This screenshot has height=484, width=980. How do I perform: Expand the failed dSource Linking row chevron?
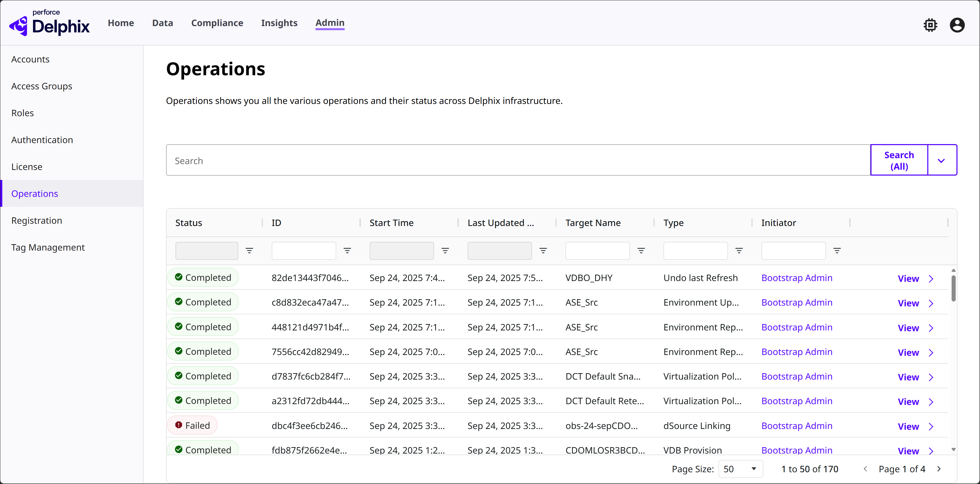[931, 427]
